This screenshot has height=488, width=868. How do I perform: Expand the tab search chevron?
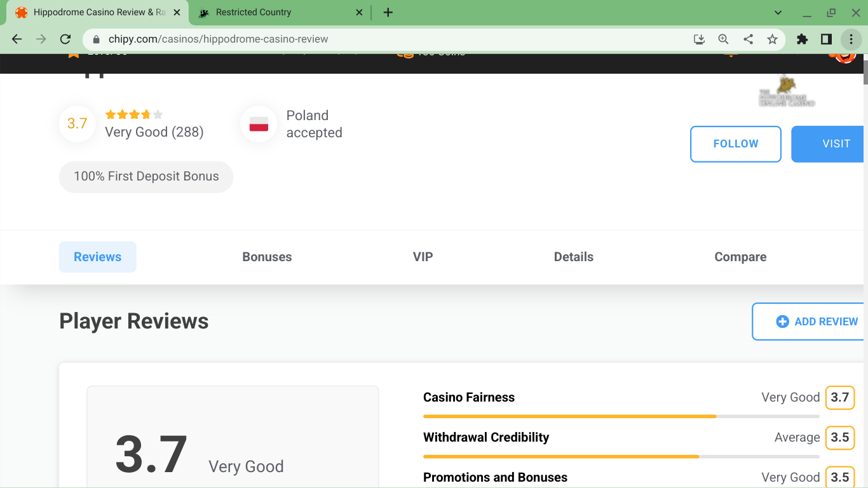(x=778, y=13)
